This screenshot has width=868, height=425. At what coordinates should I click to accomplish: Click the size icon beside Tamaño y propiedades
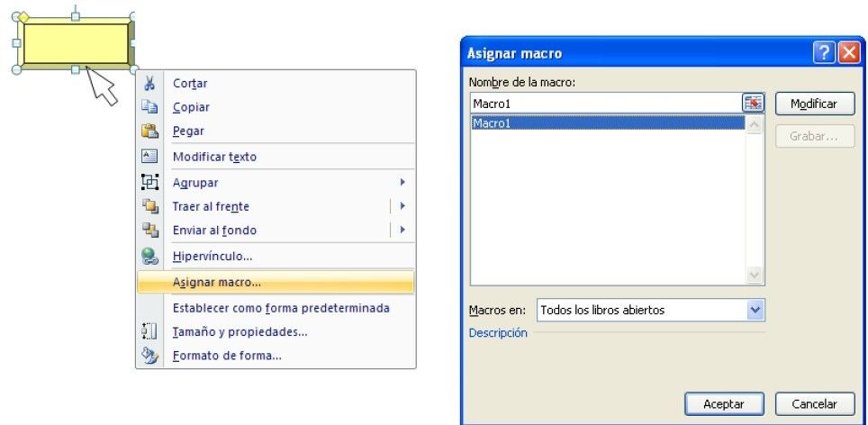tap(149, 331)
